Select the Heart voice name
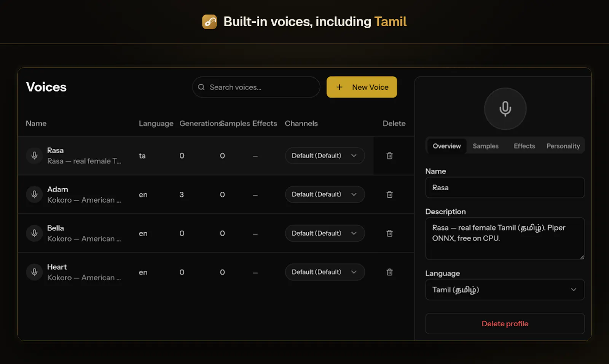The image size is (609, 364). coord(57,267)
